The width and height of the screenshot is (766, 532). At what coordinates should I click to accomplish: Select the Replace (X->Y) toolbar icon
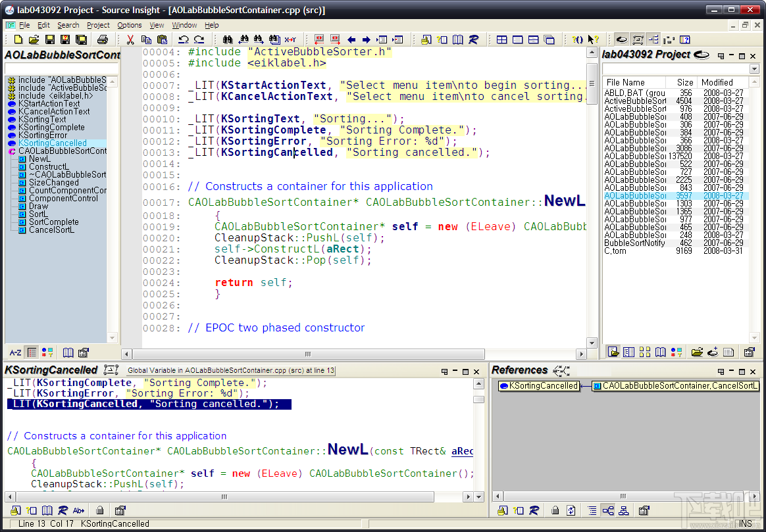click(x=290, y=40)
